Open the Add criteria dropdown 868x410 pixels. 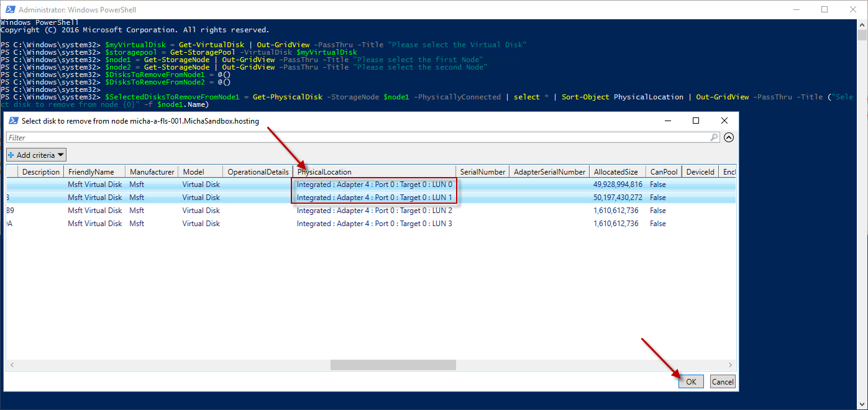point(36,155)
